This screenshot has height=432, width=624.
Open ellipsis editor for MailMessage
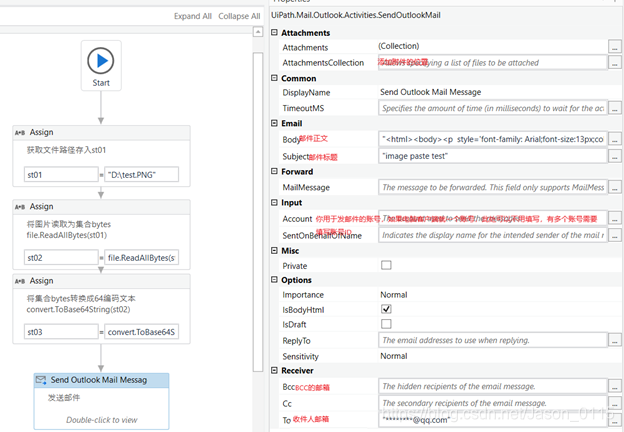click(615, 187)
